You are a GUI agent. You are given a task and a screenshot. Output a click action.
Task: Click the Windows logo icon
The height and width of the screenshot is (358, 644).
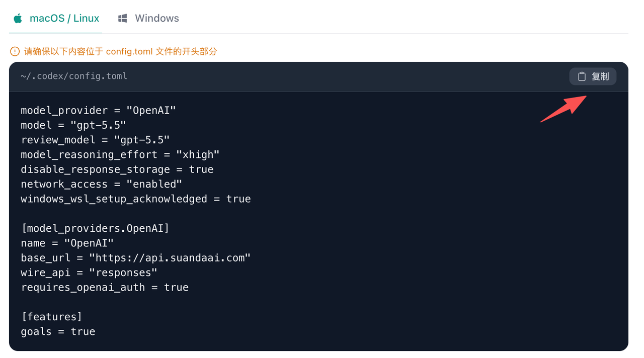point(122,19)
